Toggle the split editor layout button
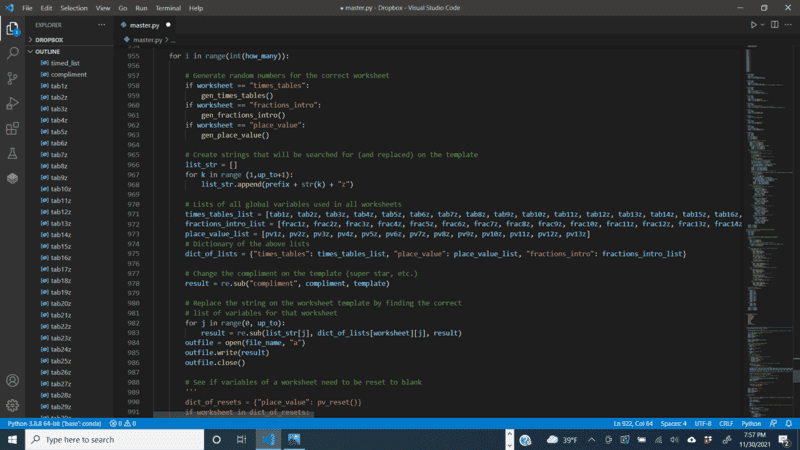Screen dimensions: 800x450 pos(773,24)
